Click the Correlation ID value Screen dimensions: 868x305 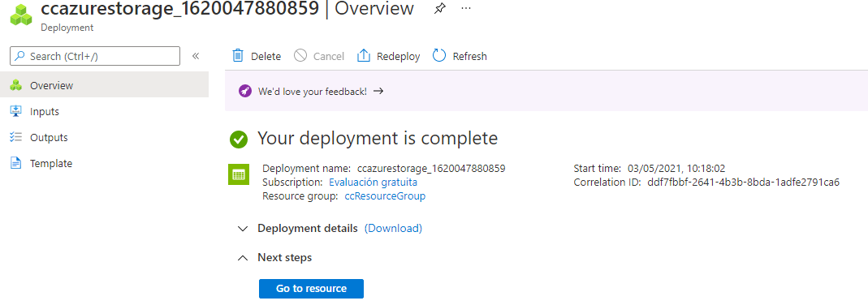click(744, 183)
